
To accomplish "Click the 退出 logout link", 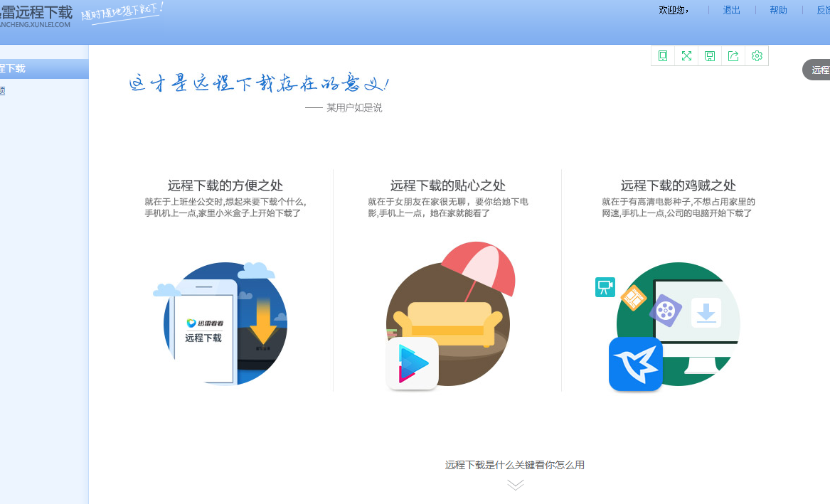I will [x=731, y=10].
